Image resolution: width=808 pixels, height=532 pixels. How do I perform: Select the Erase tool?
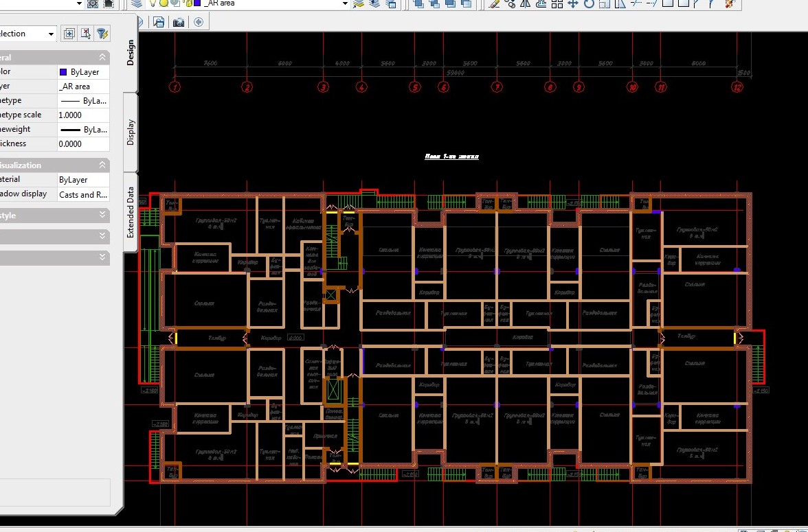pyautogui.click(x=494, y=3)
